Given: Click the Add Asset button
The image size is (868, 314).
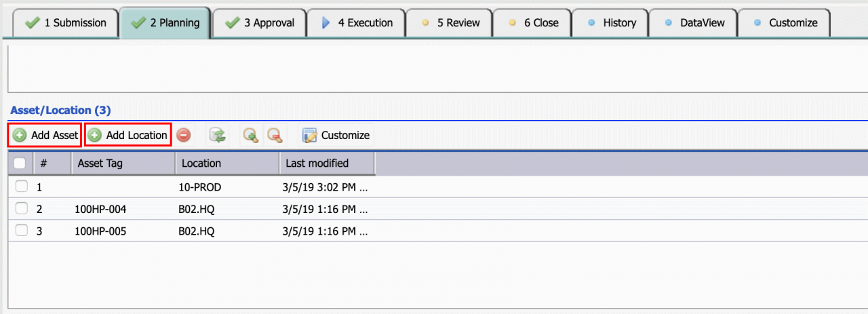Looking at the screenshot, I should [45, 135].
